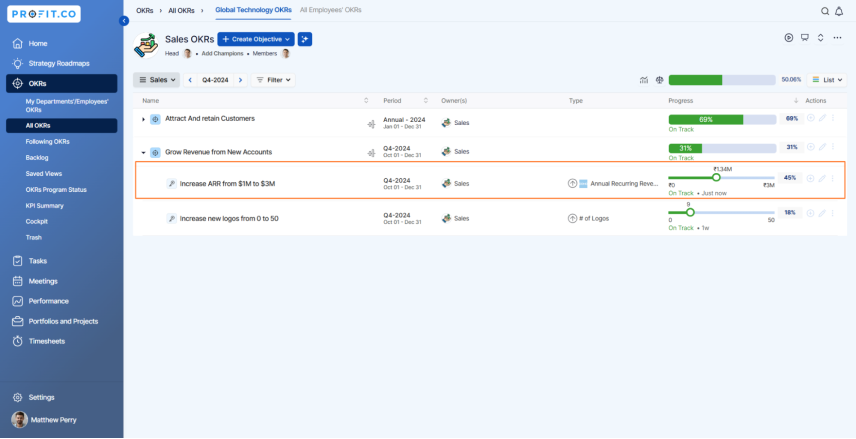Open more actions for Increase new logos row

tap(833, 213)
